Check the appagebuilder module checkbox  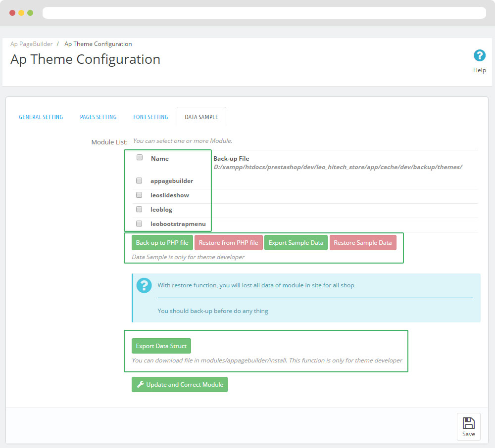point(139,180)
